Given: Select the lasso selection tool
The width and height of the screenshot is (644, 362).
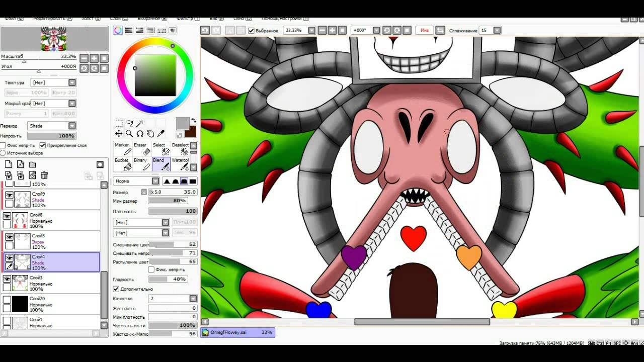Looking at the screenshot, I should click(x=129, y=123).
